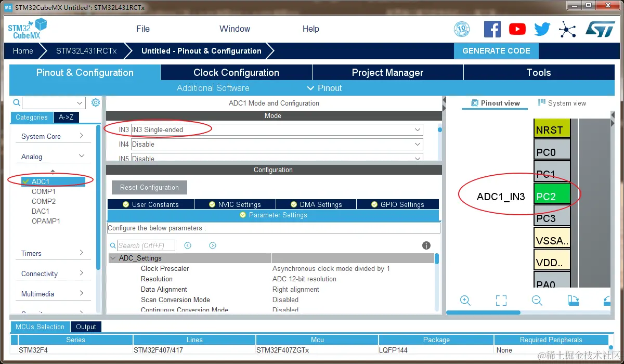Open the Pinout dropdown menu
This screenshot has width=624, height=364.
pos(324,88)
